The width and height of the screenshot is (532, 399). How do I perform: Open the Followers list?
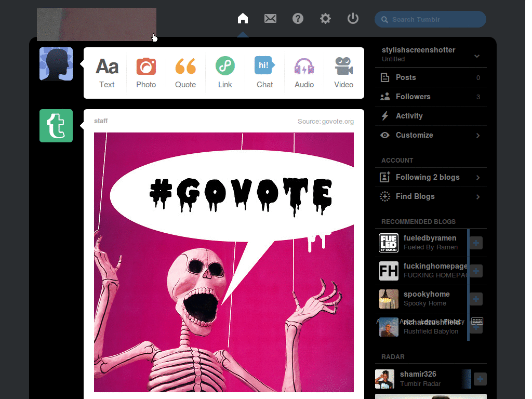[431, 97]
